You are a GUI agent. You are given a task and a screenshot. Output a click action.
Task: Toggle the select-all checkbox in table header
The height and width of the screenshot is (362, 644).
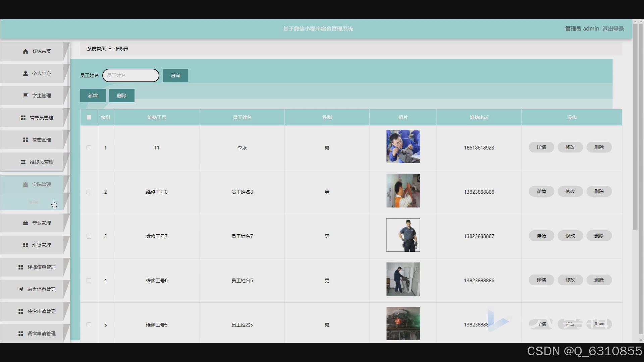(89, 117)
